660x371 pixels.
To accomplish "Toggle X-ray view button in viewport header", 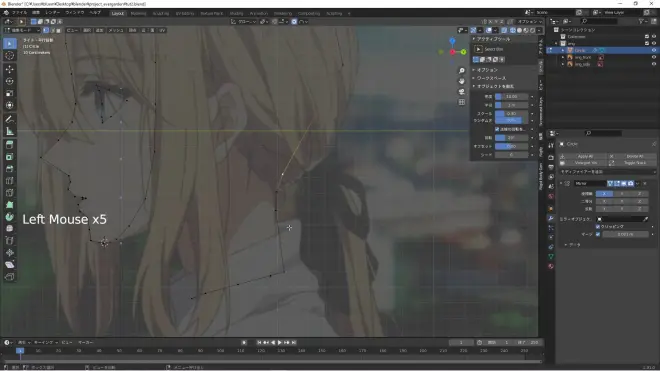I will tap(504, 30).
